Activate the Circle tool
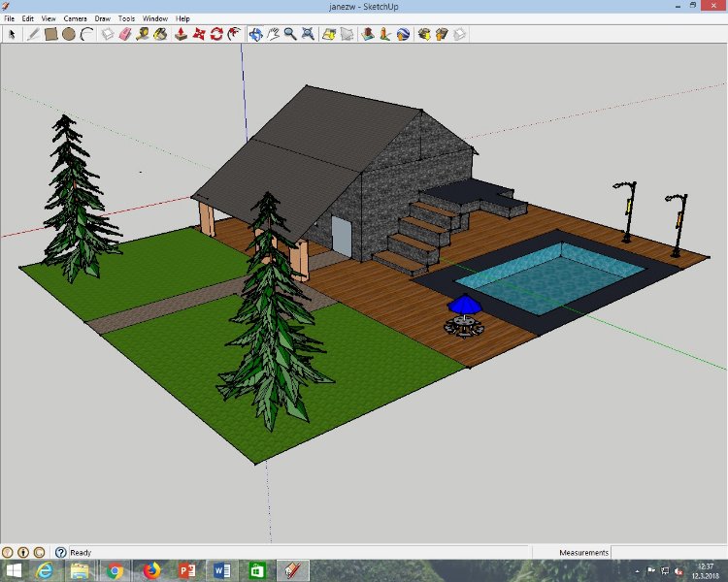Screen dimensions: 728x582 [x=69, y=34]
